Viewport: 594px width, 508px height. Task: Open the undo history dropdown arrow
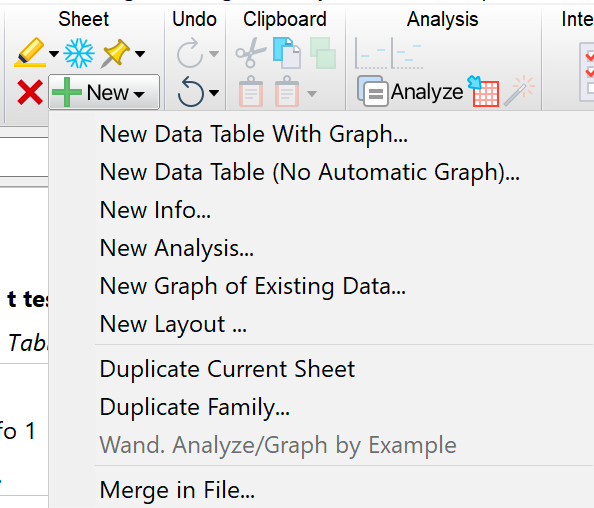coord(214,93)
